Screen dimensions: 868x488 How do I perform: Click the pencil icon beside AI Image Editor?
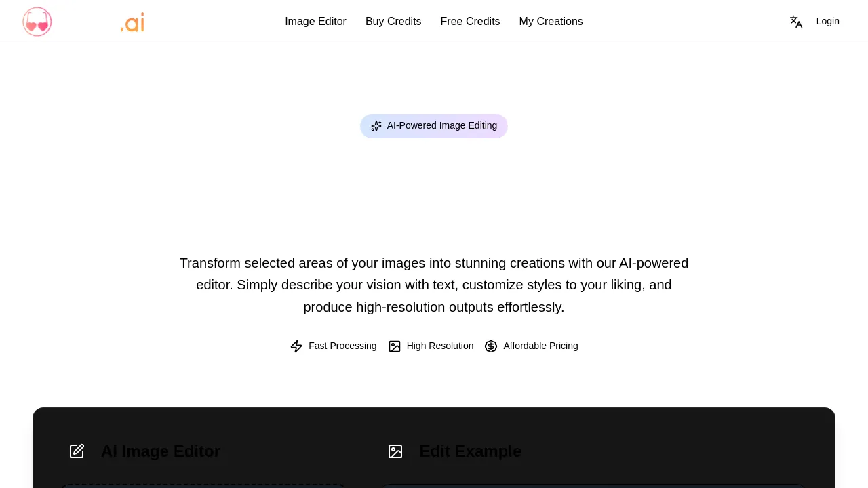click(x=77, y=451)
